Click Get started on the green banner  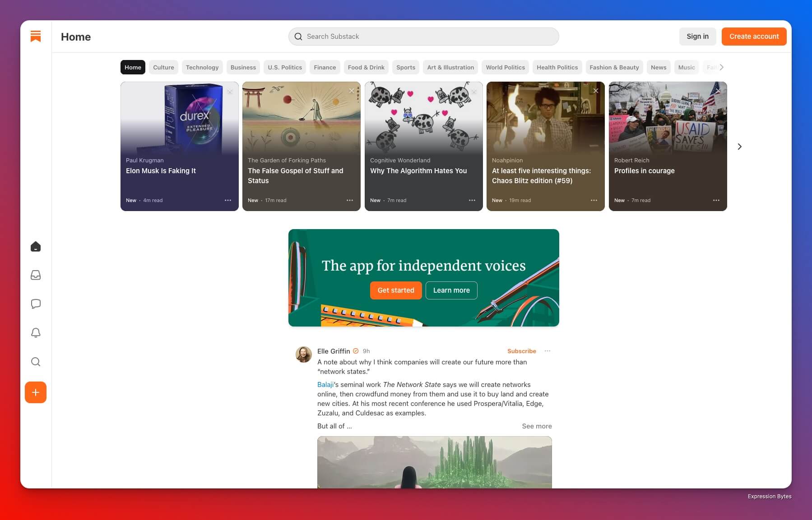coord(396,290)
